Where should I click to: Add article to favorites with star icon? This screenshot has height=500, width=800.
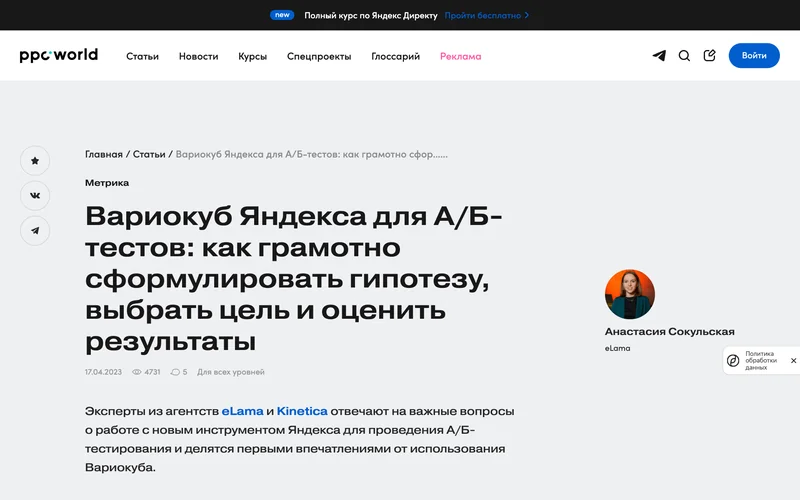click(x=35, y=161)
